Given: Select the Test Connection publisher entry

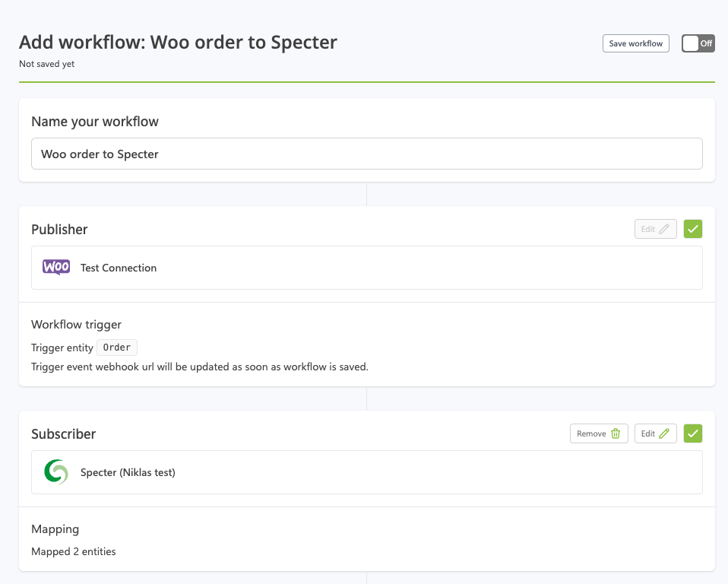Looking at the screenshot, I should pyautogui.click(x=119, y=268).
